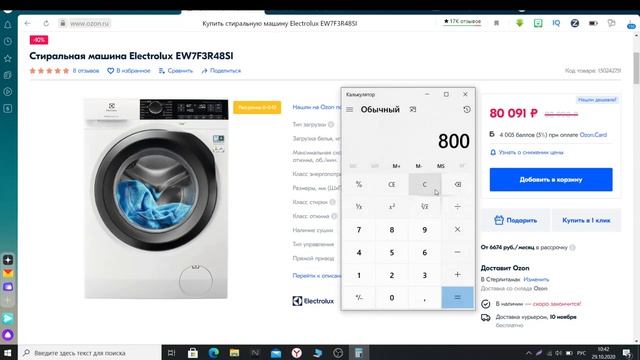
Task: Click the reciprocal 1/x key
Action: point(359,207)
